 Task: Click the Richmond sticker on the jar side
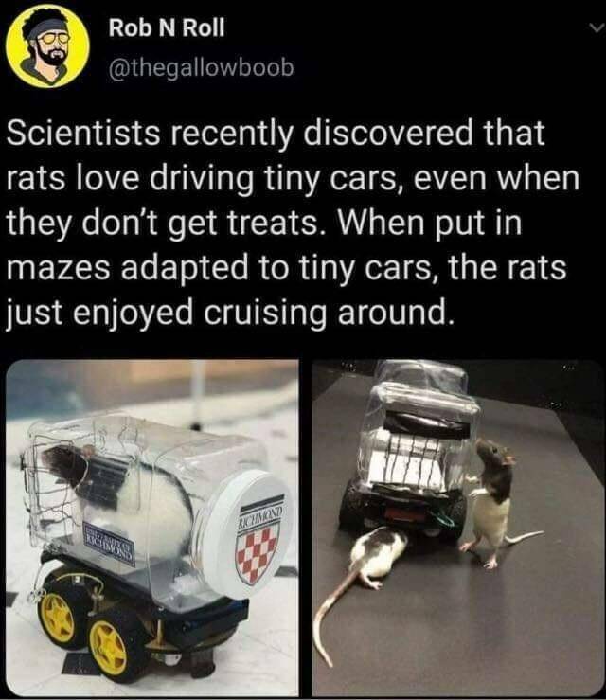point(110,544)
